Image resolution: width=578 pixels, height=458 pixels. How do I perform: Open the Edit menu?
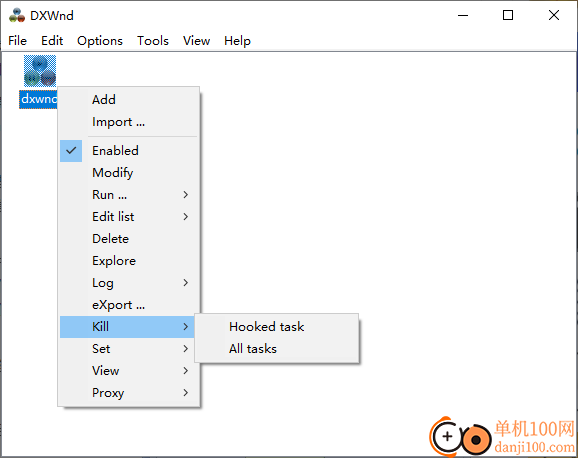pyautogui.click(x=52, y=41)
